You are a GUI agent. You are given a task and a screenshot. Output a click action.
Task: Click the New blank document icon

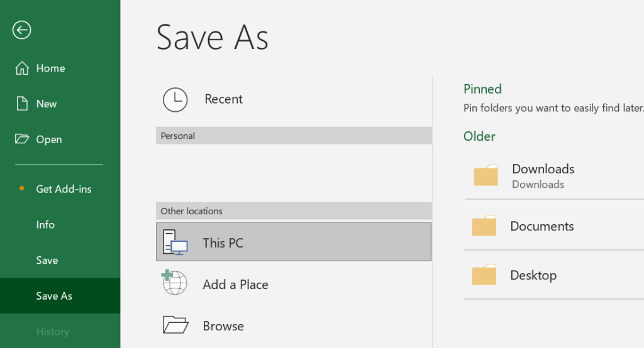coord(22,104)
